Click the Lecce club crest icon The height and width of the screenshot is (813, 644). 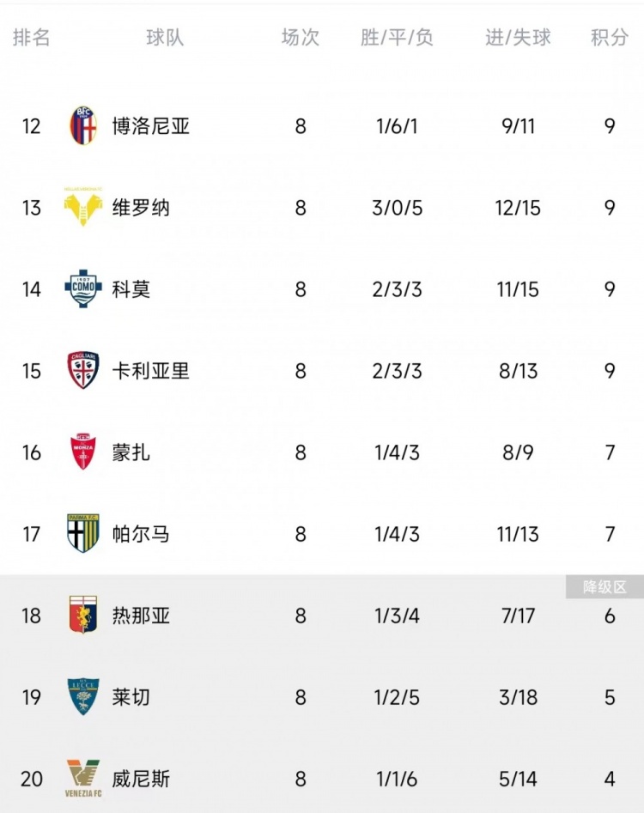(83, 697)
